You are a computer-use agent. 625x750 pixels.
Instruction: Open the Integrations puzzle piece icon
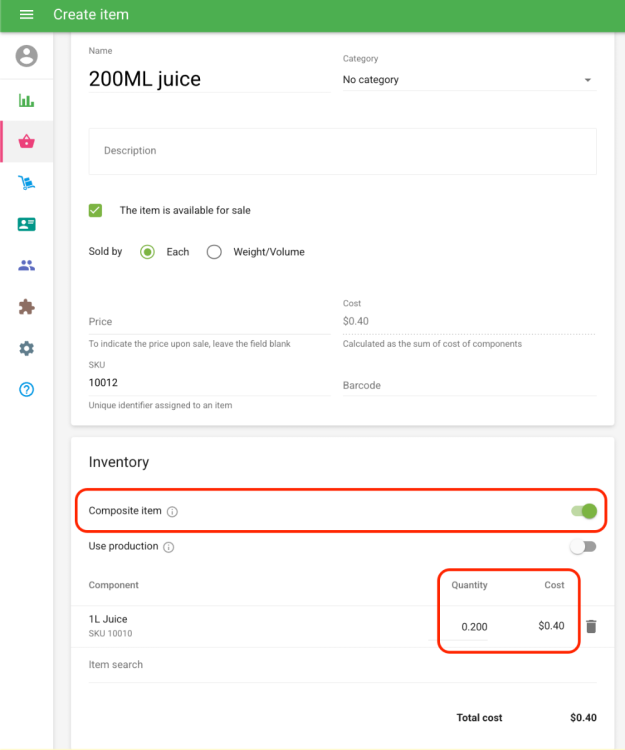[x=26, y=307]
